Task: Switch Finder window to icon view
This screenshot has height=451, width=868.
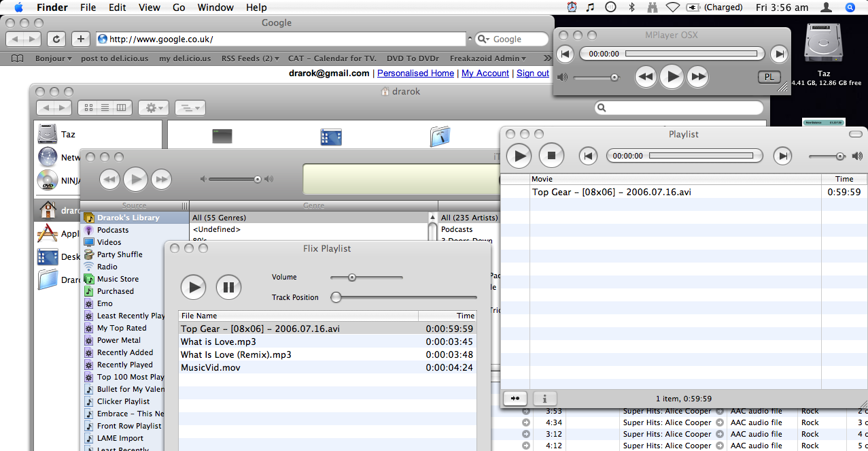Action: coord(88,107)
